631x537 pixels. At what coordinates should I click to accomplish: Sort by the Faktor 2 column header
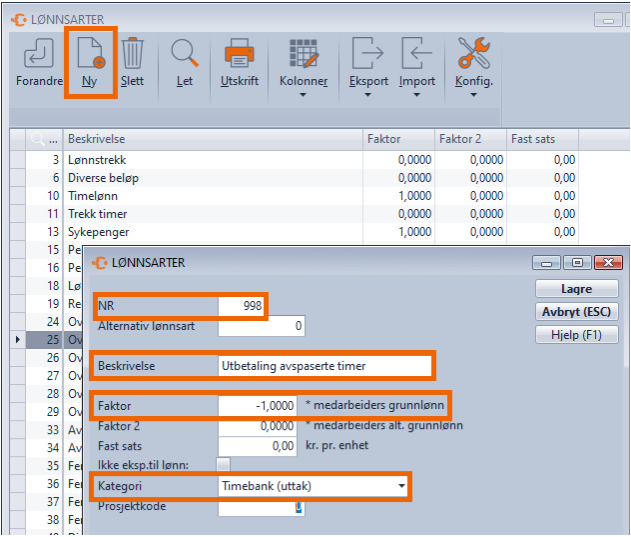point(470,139)
